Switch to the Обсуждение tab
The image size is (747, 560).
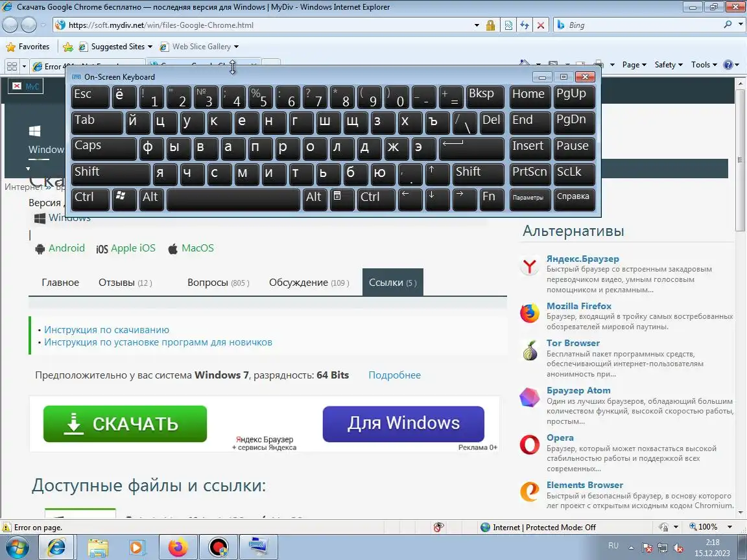pos(309,283)
